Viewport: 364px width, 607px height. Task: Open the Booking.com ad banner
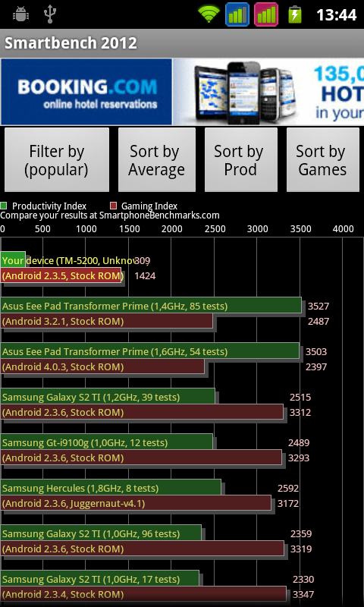182,92
